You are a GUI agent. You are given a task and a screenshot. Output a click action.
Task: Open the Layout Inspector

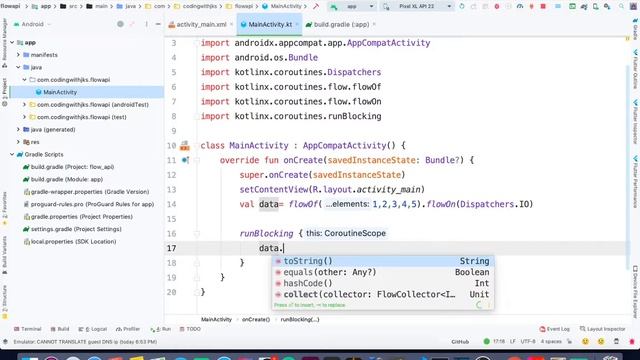click(602, 329)
